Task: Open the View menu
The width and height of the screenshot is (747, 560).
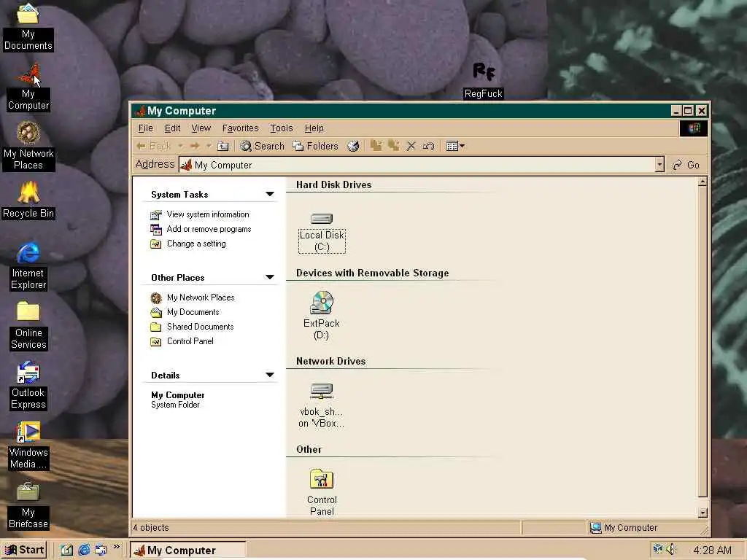Action: tap(201, 128)
